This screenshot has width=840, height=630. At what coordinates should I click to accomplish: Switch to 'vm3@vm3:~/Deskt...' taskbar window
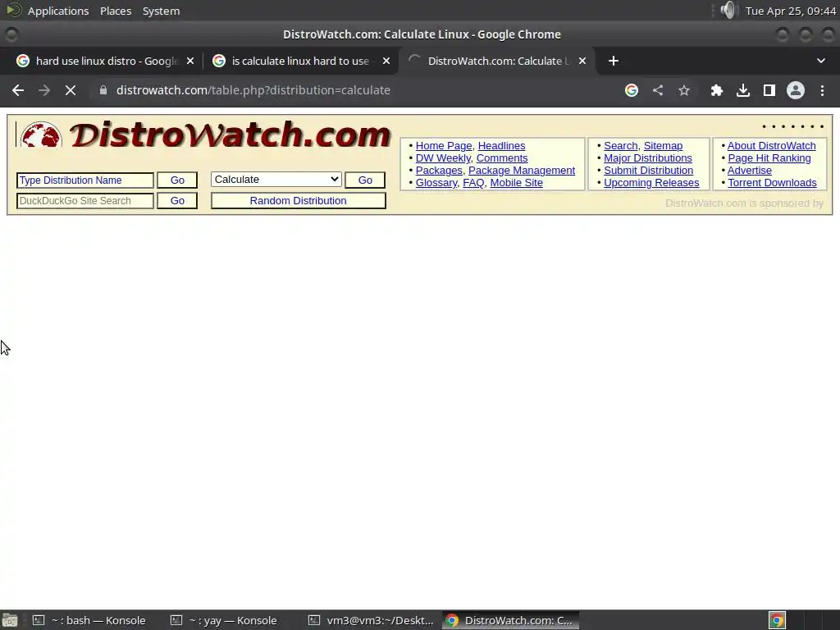[372, 620]
